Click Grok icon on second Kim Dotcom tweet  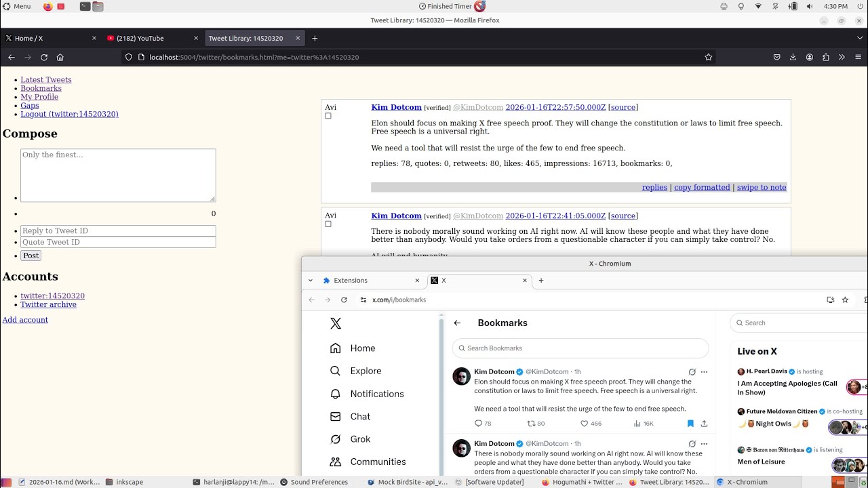click(692, 444)
